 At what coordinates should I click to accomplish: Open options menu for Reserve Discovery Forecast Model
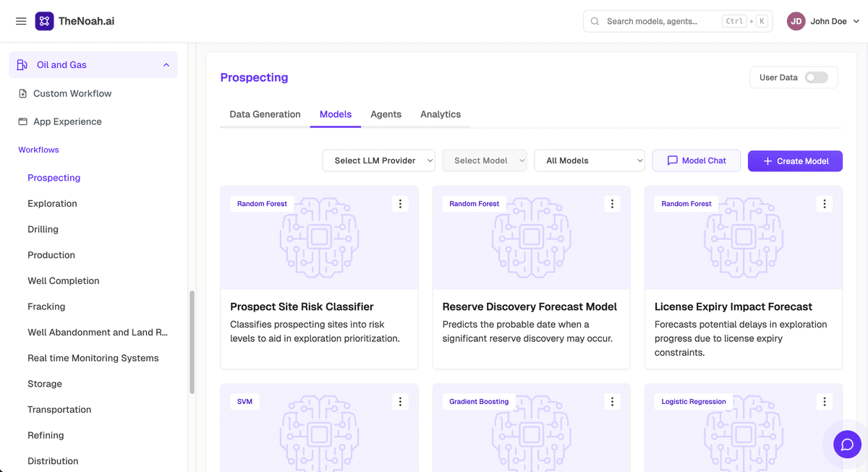tap(612, 204)
